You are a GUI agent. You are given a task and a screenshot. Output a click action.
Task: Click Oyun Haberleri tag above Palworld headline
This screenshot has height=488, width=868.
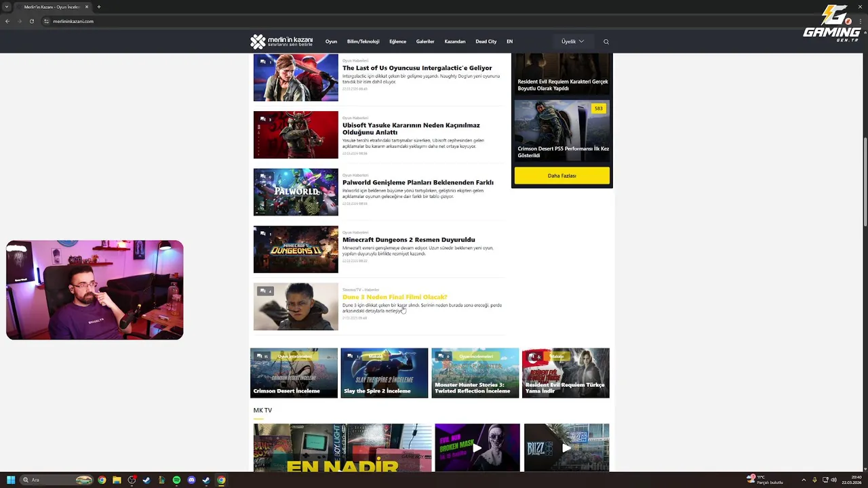coord(355,175)
